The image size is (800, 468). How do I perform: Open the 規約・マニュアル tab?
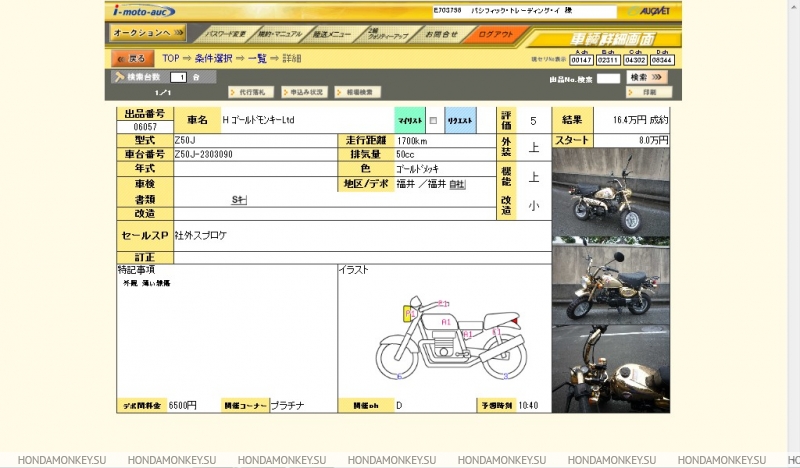(x=280, y=34)
